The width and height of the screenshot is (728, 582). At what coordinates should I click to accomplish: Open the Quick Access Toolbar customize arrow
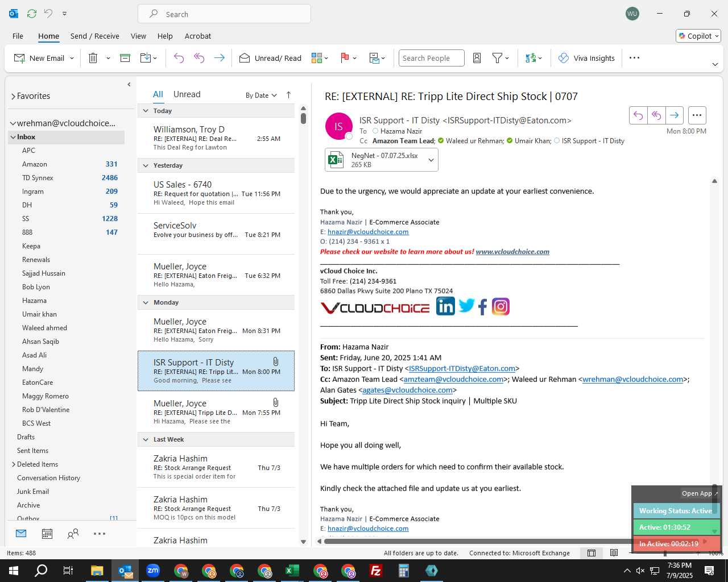pos(64,14)
